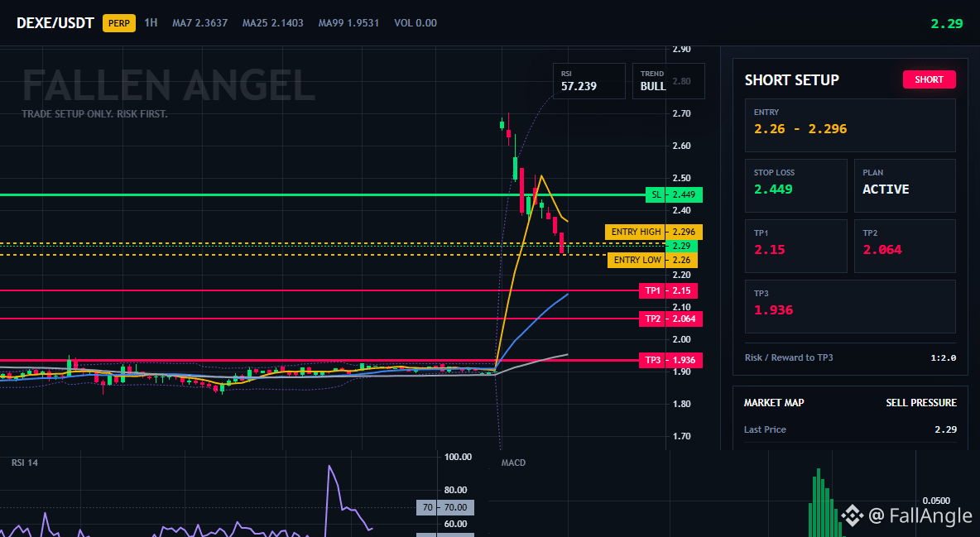
Task: Click the green 2.29 price in header
Action: [946, 24]
